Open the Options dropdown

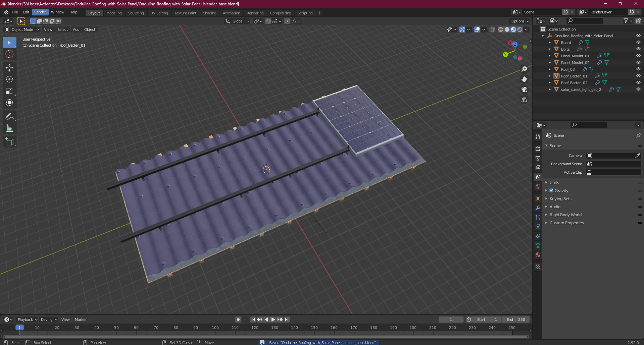pos(520,21)
